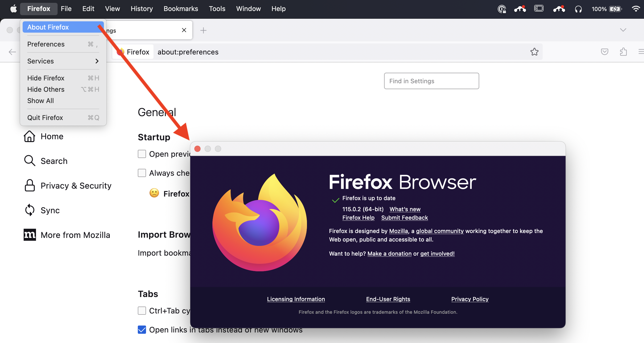Open the hamburger application menu

pyautogui.click(x=641, y=52)
